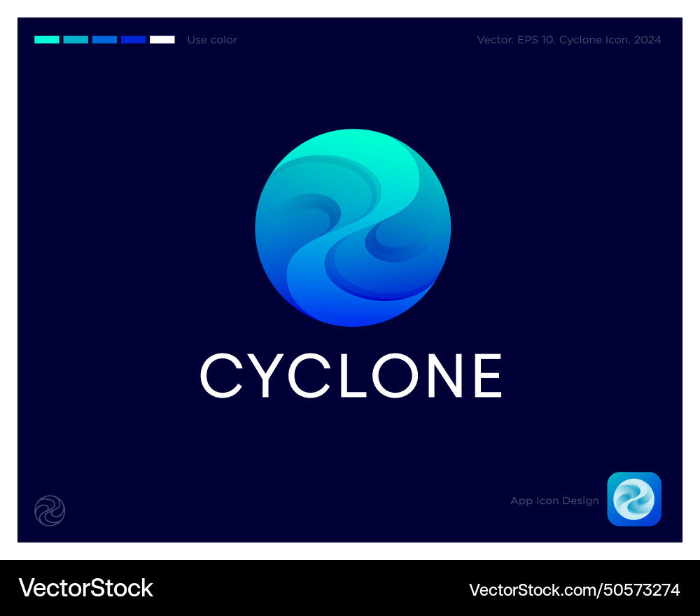
Task: Click the white color swatch
Action: click(x=163, y=40)
